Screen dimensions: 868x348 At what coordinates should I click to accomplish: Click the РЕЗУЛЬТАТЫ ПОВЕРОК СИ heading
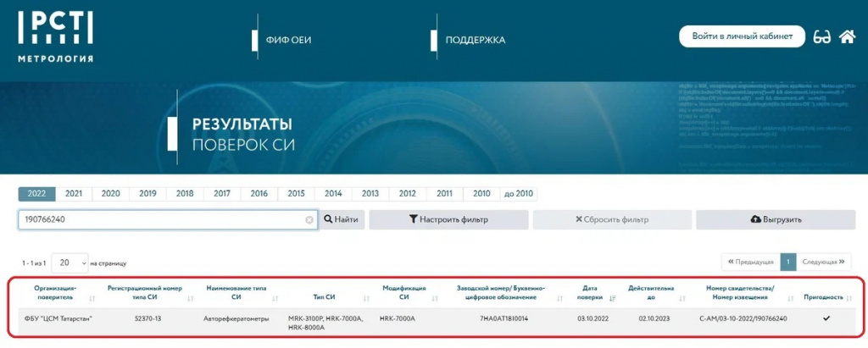pos(243,135)
